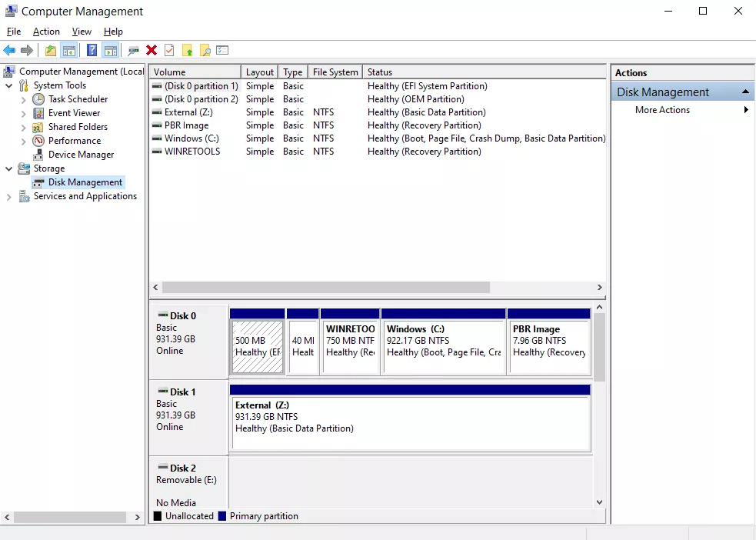Collapse the Storage tree branch
The width and height of the screenshot is (756, 540).
pyautogui.click(x=8, y=168)
